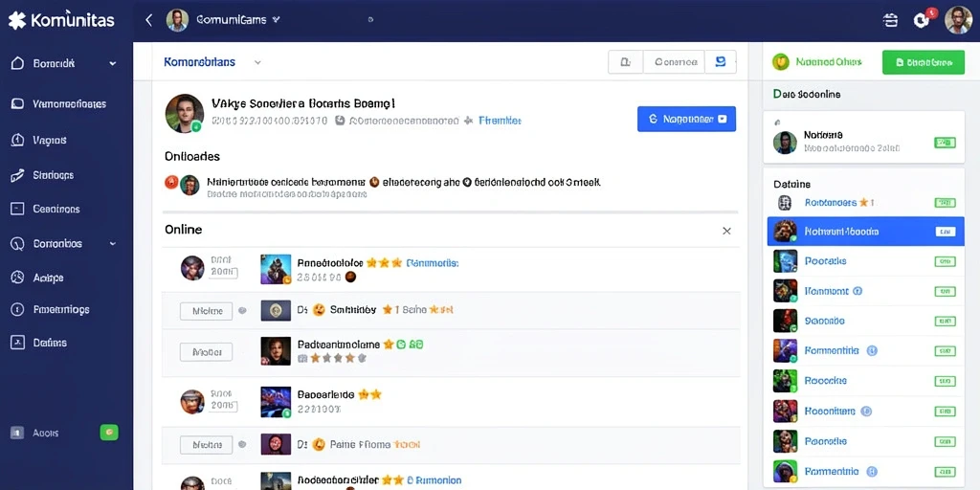The height and width of the screenshot is (490, 980).
Task: Open the Komonsbrians dropdown arrow
Action: point(257,62)
